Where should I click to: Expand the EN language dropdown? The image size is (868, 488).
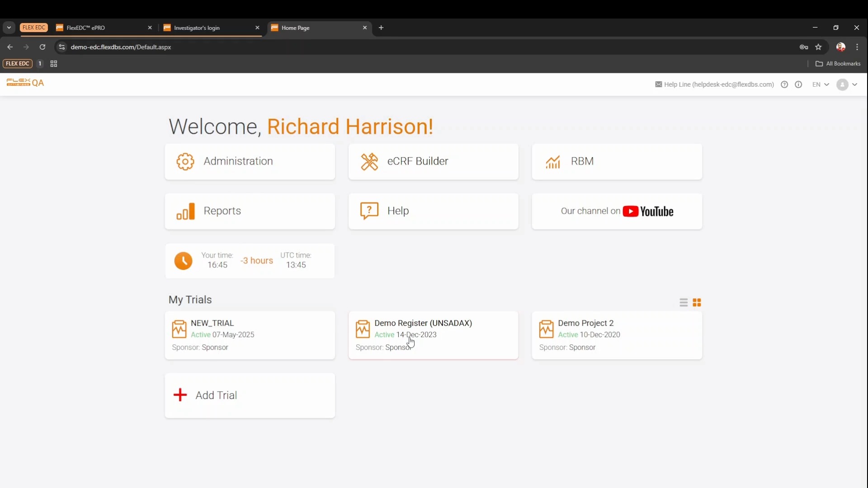(821, 84)
